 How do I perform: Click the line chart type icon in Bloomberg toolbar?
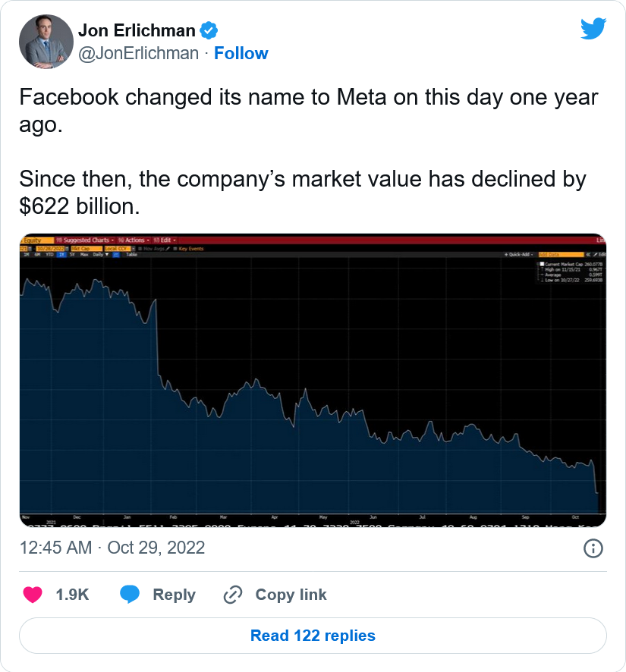coord(116,255)
